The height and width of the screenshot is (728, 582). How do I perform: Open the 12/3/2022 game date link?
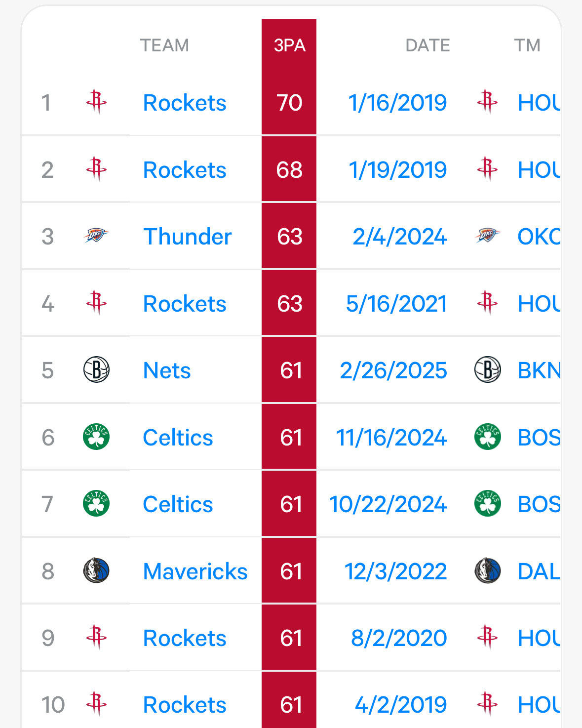click(x=395, y=571)
